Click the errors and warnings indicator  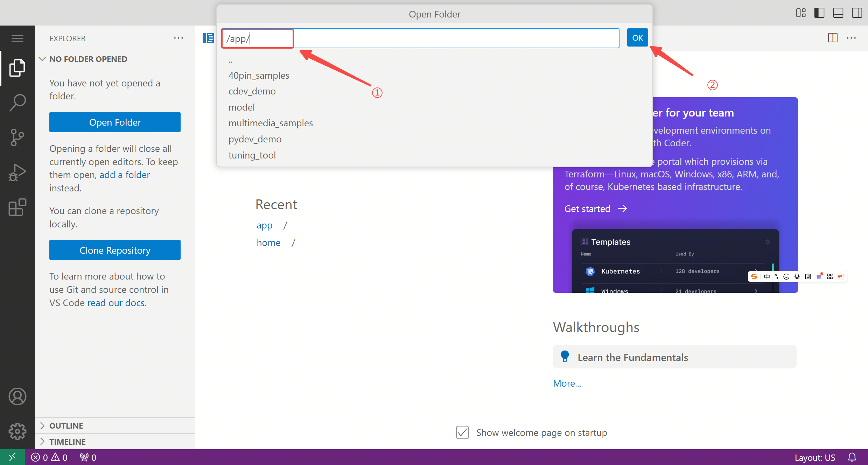pos(49,457)
